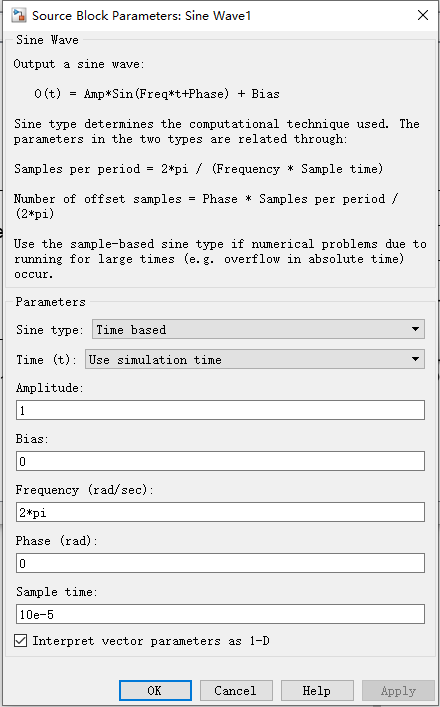Click the Simulink icon in the title bar
Screen dimensions: 440x707
click(18, 15)
